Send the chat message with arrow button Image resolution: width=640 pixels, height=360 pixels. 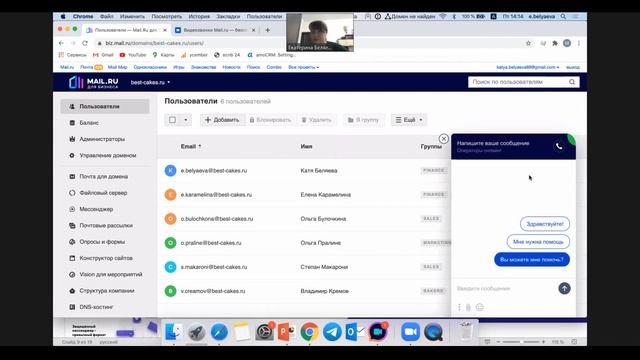(564, 289)
